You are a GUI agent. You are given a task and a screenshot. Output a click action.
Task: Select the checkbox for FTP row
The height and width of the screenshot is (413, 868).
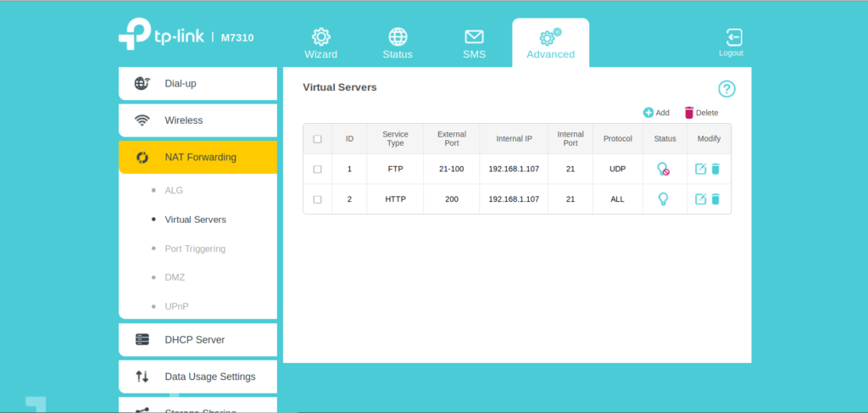coord(318,169)
